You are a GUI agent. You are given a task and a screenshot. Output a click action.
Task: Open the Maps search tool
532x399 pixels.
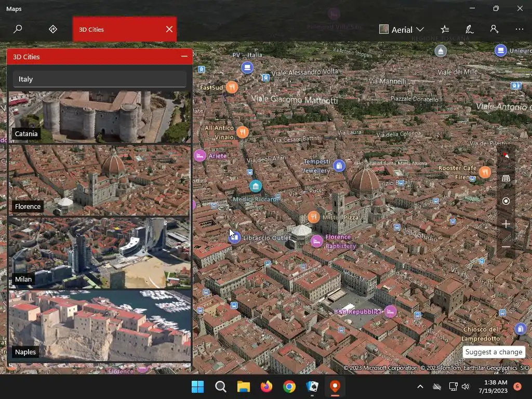[x=18, y=29]
